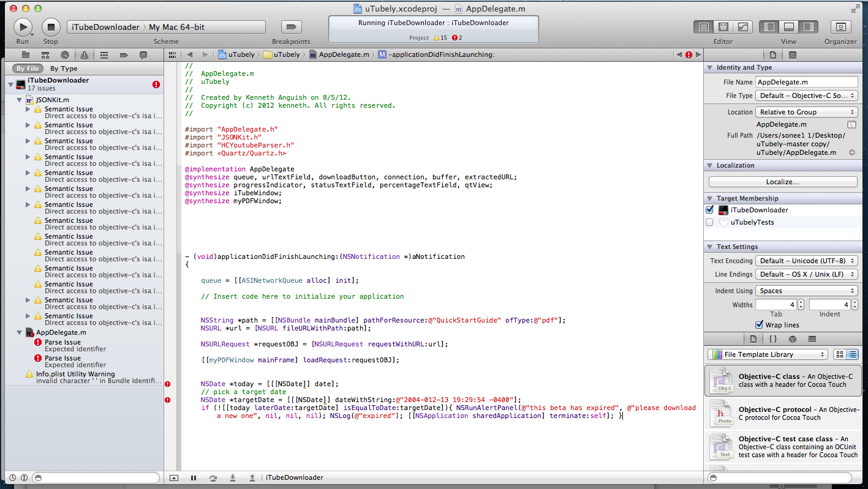Select the Version editor icon
The width and height of the screenshot is (868, 489).
point(743,27)
